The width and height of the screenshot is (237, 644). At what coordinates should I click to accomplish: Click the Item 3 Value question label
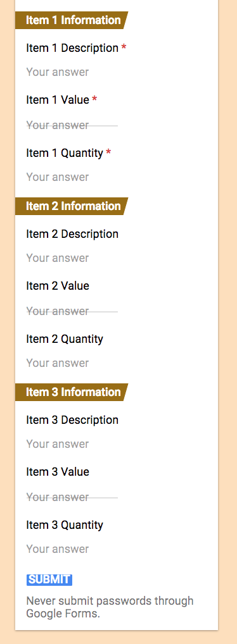[x=58, y=472]
